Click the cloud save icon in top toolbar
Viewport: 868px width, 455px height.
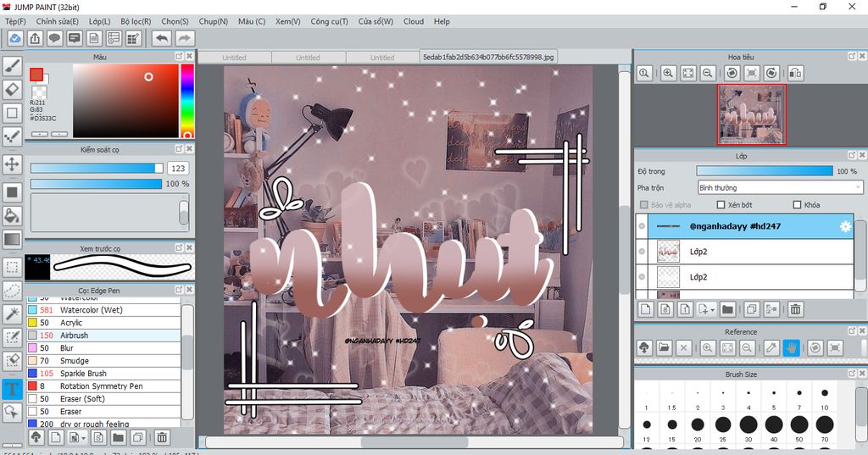[15, 38]
